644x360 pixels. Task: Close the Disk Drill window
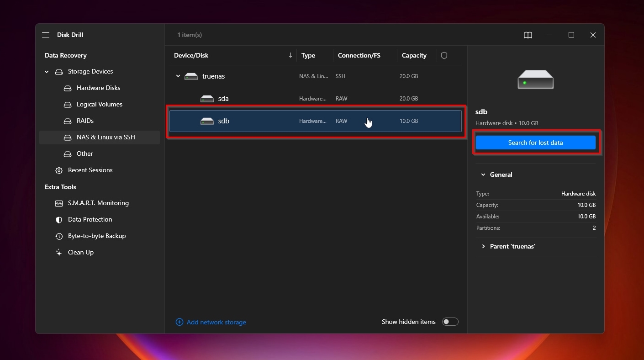pos(593,35)
